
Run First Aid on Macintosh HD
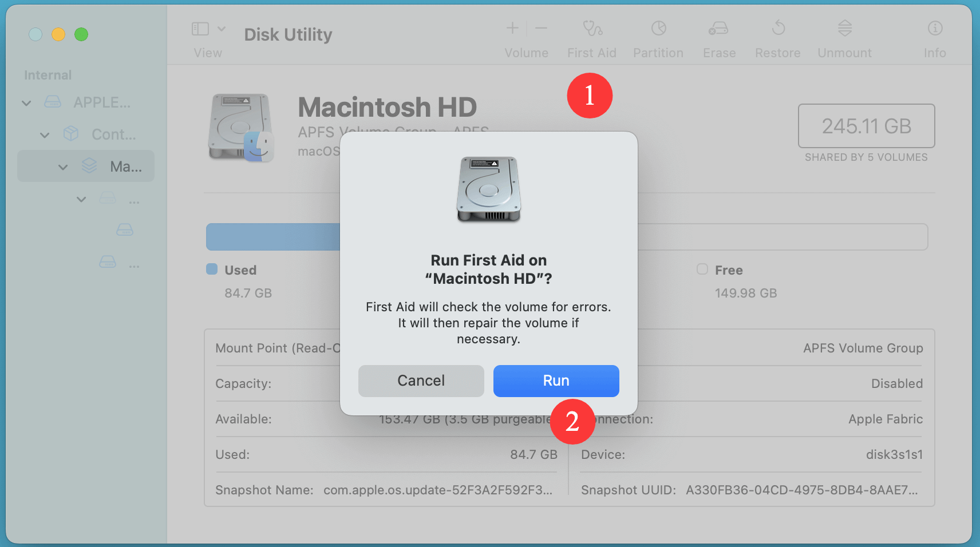click(556, 380)
